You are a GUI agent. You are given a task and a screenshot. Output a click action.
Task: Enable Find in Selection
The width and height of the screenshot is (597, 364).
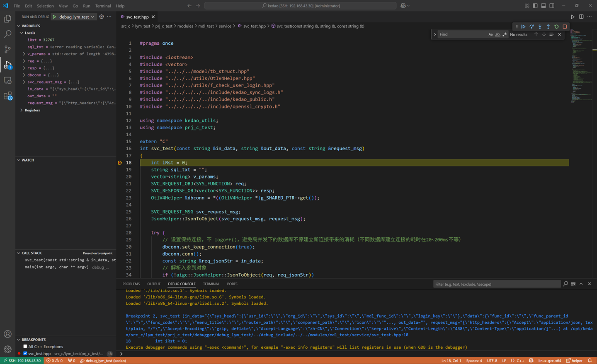coord(551,34)
